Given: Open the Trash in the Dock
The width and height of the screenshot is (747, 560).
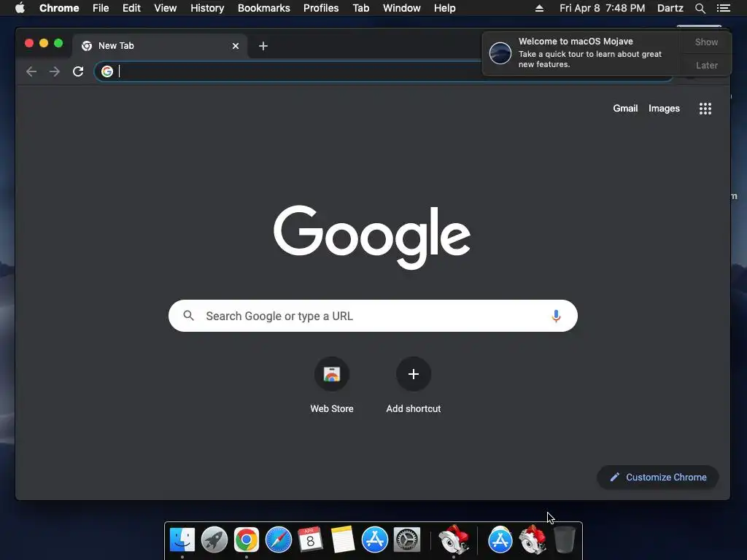Looking at the screenshot, I should coord(565,540).
